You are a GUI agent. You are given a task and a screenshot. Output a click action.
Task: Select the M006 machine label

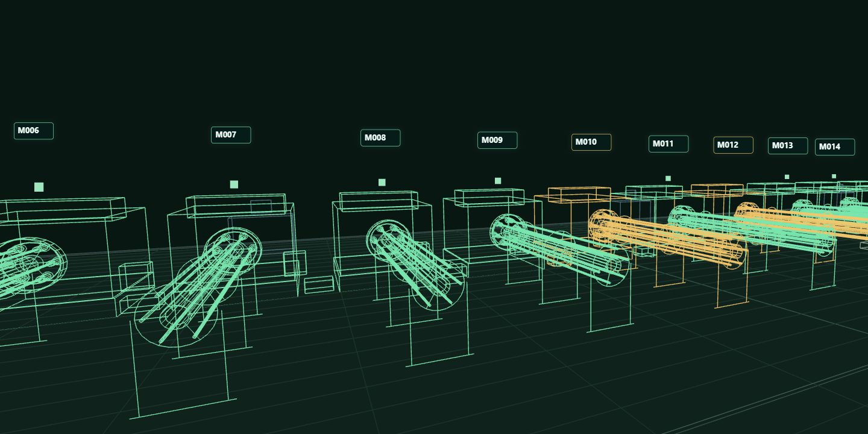(x=34, y=131)
